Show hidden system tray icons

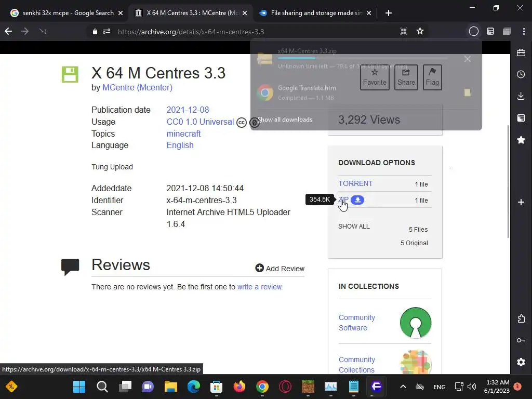[403, 387]
